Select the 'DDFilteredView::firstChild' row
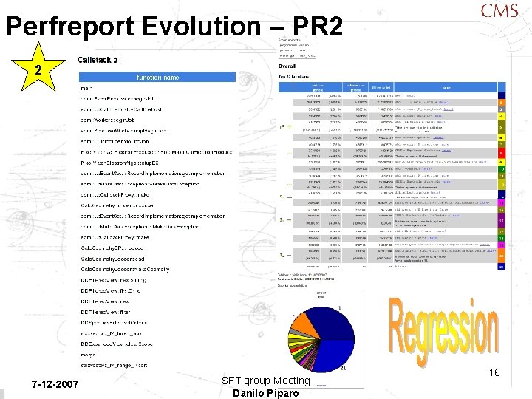This screenshot has width=532, height=399. 157,291
